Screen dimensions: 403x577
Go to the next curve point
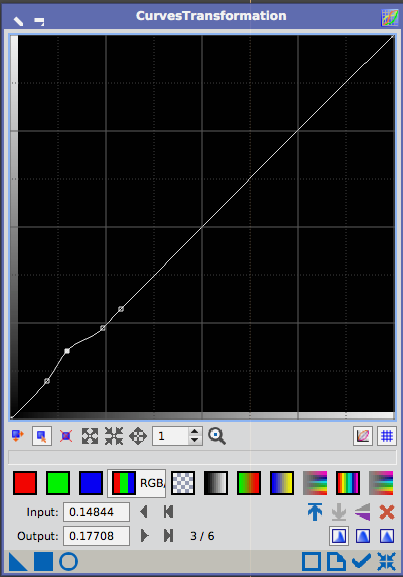tap(145, 536)
